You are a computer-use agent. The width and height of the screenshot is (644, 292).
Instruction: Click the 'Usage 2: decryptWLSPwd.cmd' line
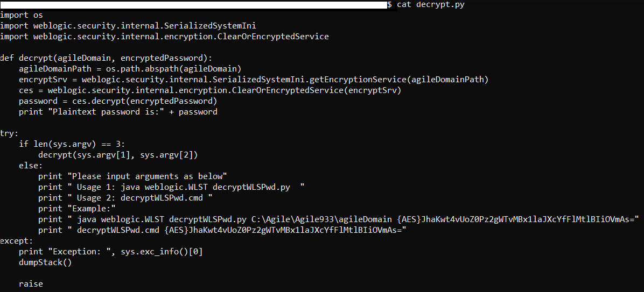125,198
